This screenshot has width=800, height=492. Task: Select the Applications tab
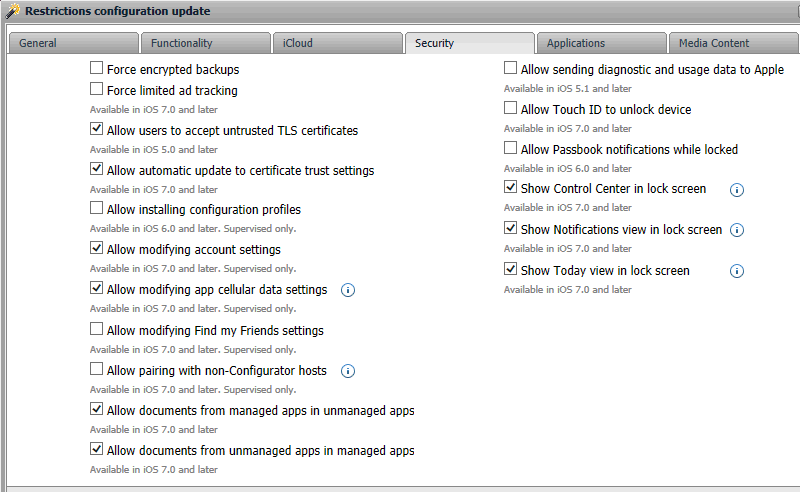601,43
